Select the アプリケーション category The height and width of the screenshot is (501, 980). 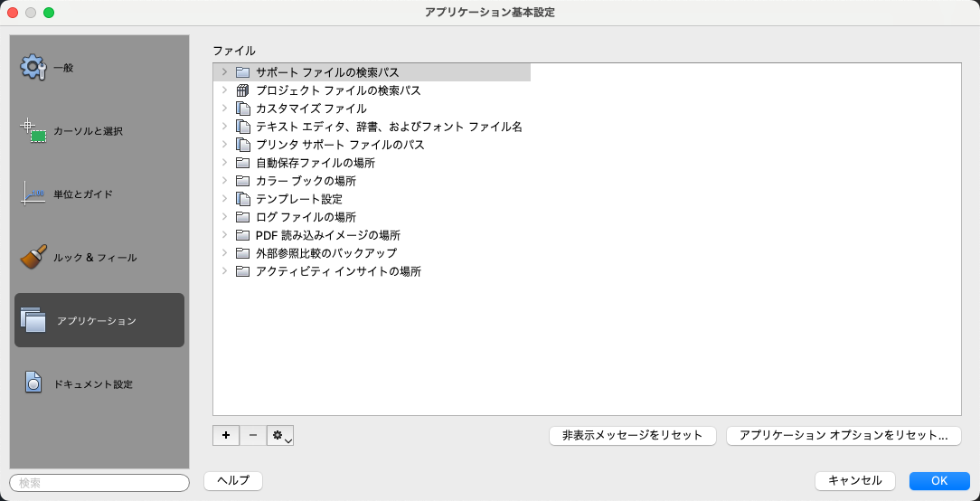click(x=99, y=320)
